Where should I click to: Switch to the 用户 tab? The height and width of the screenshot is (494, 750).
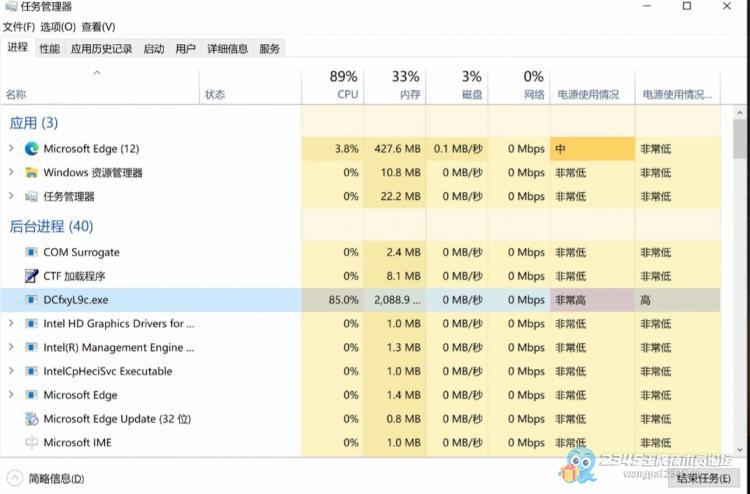[186, 49]
